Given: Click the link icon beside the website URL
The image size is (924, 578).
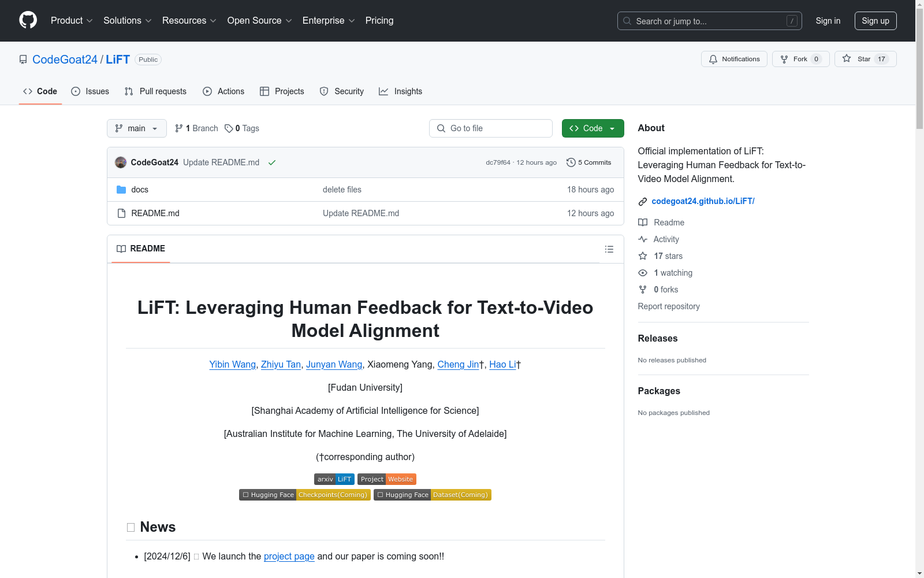Looking at the screenshot, I should pos(643,201).
